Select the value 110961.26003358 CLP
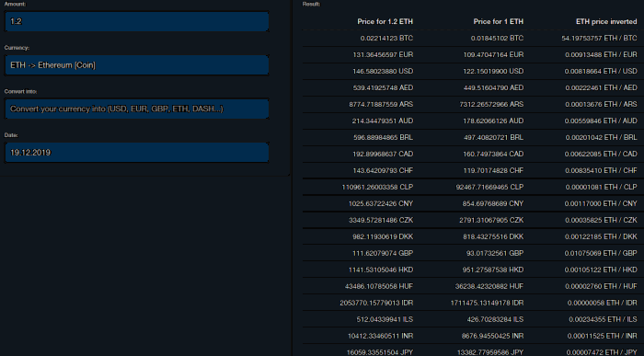 tap(377, 187)
